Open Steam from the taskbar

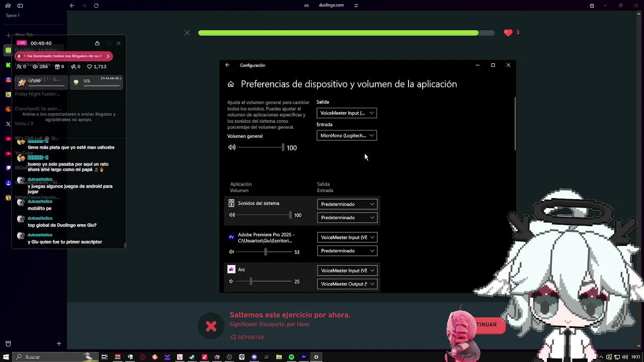coord(192,357)
